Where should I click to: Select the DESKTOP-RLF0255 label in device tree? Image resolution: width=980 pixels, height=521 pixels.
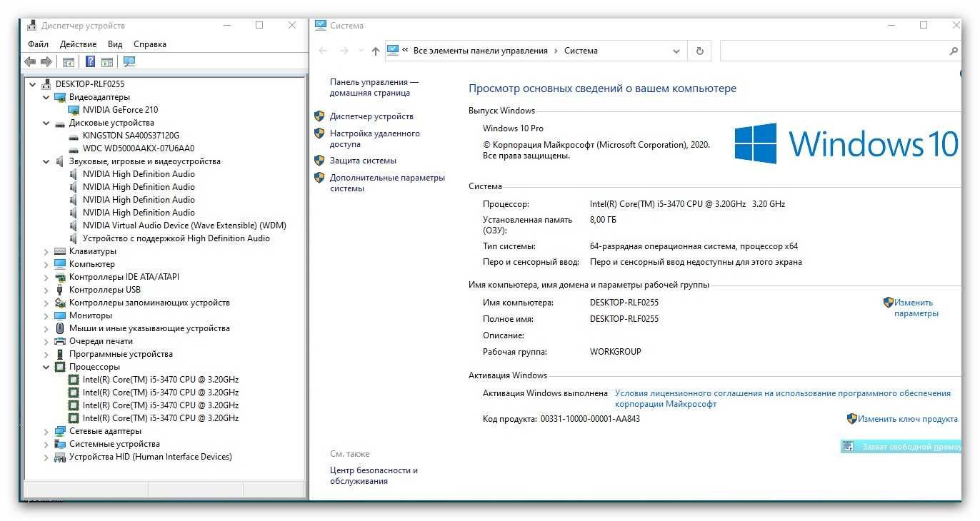[x=89, y=84]
